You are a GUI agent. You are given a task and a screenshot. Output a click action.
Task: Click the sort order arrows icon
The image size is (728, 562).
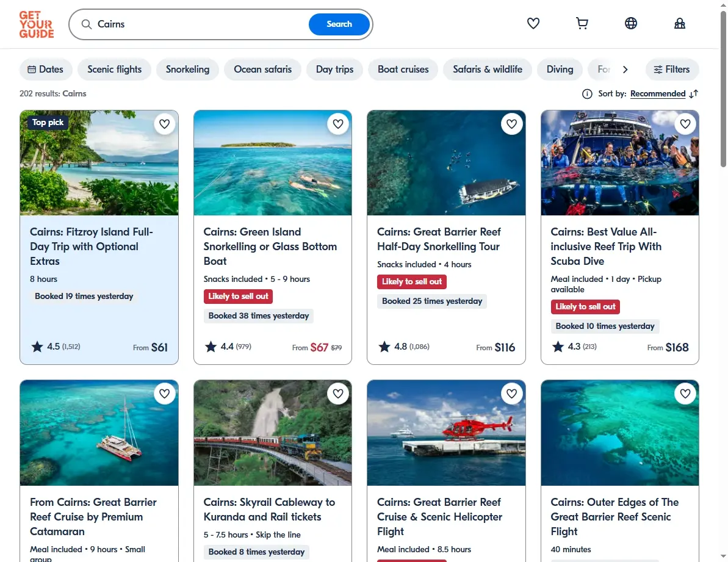click(x=694, y=94)
